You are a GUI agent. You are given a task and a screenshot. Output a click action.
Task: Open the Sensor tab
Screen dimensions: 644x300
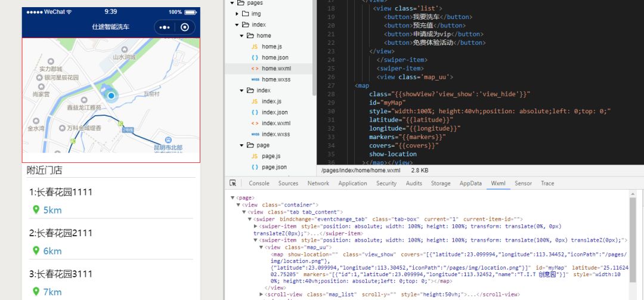[x=524, y=183]
